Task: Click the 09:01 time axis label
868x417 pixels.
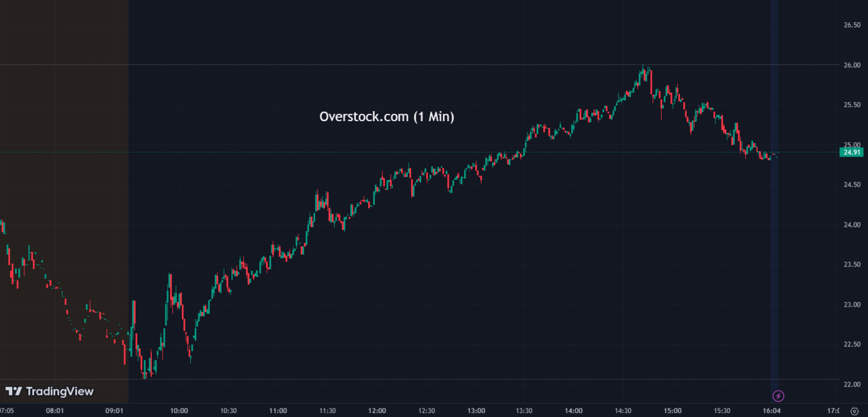Action: click(x=115, y=410)
